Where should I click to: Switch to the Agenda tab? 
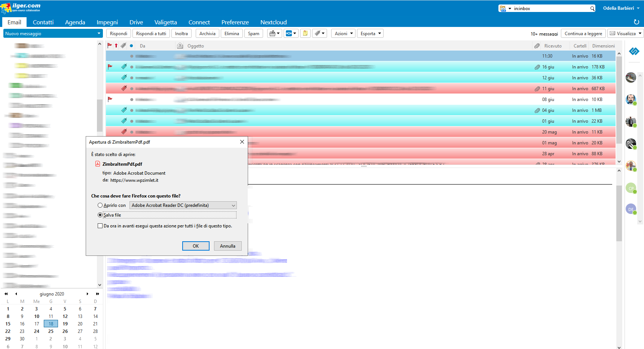click(x=75, y=22)
